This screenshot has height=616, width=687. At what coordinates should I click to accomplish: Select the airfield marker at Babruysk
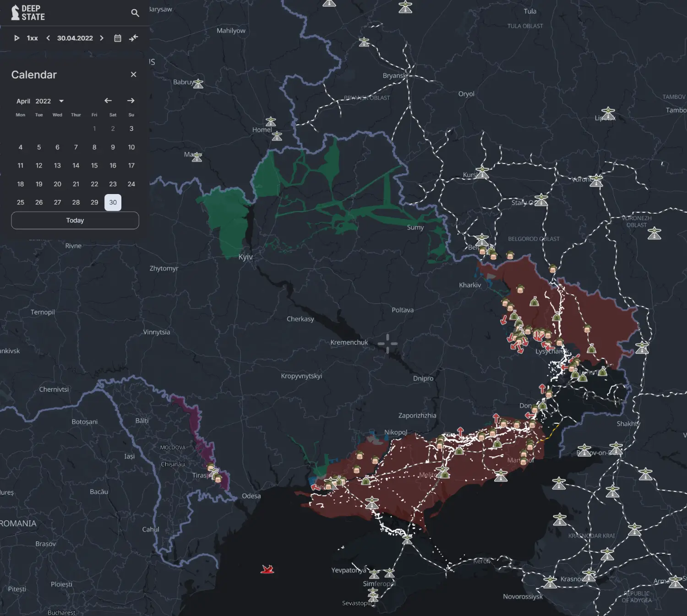pos(198,84)
